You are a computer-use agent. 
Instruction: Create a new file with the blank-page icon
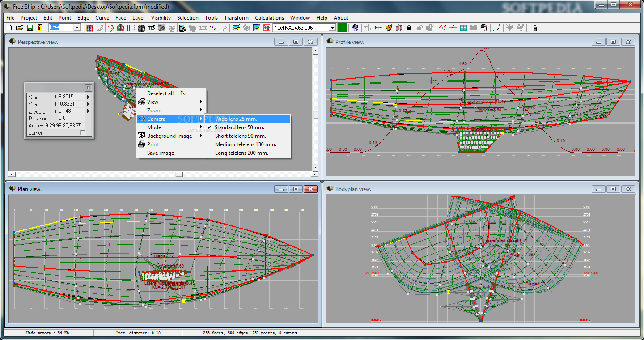(x=9, y=28)
